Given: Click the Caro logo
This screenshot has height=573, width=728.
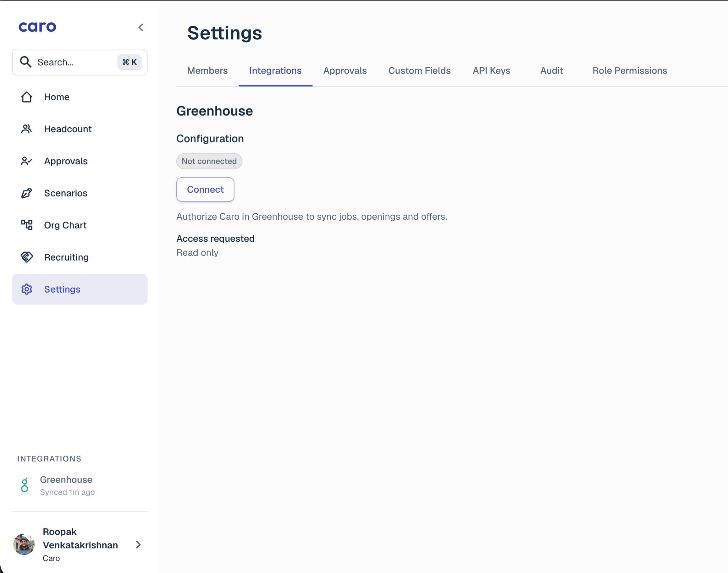Looking at the screenshot, I should coord(37,27).
